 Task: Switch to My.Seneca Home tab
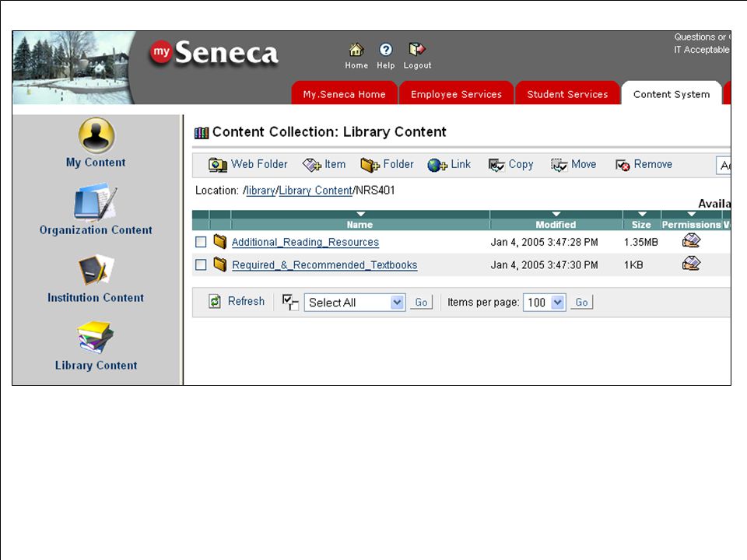345,93
